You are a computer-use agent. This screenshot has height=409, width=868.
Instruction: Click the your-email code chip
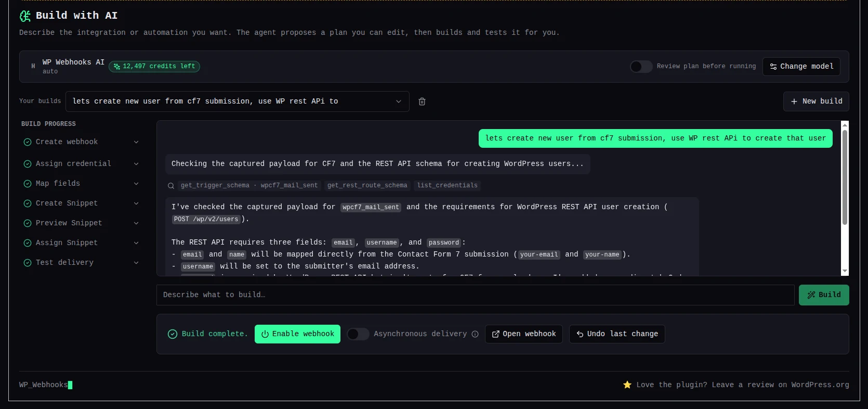[x=539, y=255]
